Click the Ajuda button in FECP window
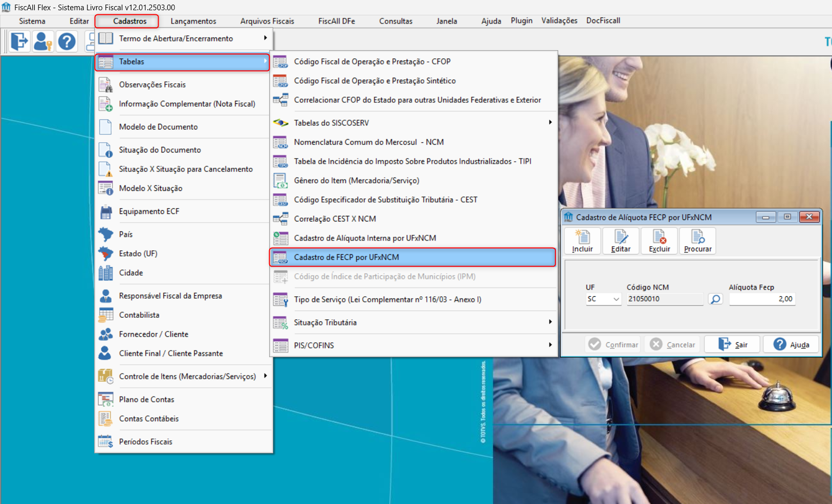Image resolution: width=832 pixels, height=504 pixels. pos(791,344)
